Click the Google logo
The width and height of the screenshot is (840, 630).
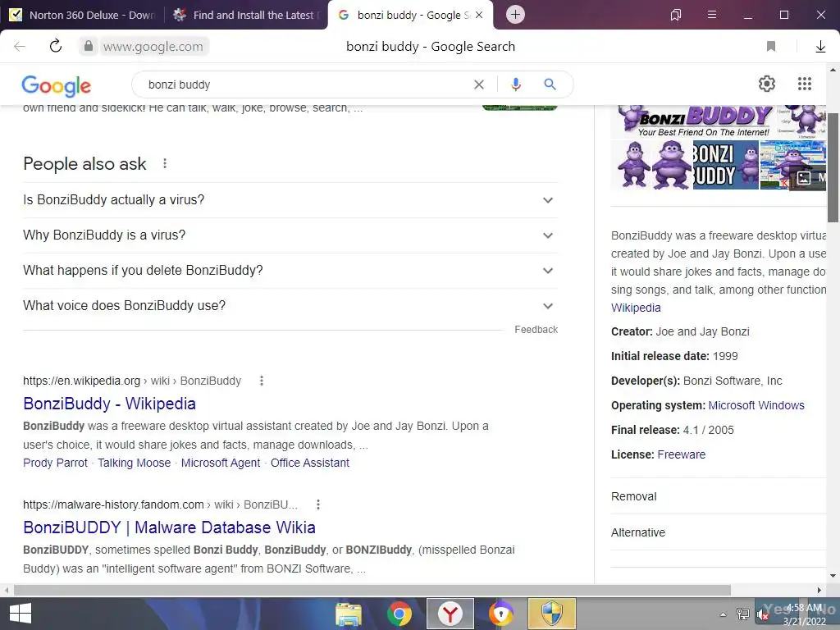[57, 85]
